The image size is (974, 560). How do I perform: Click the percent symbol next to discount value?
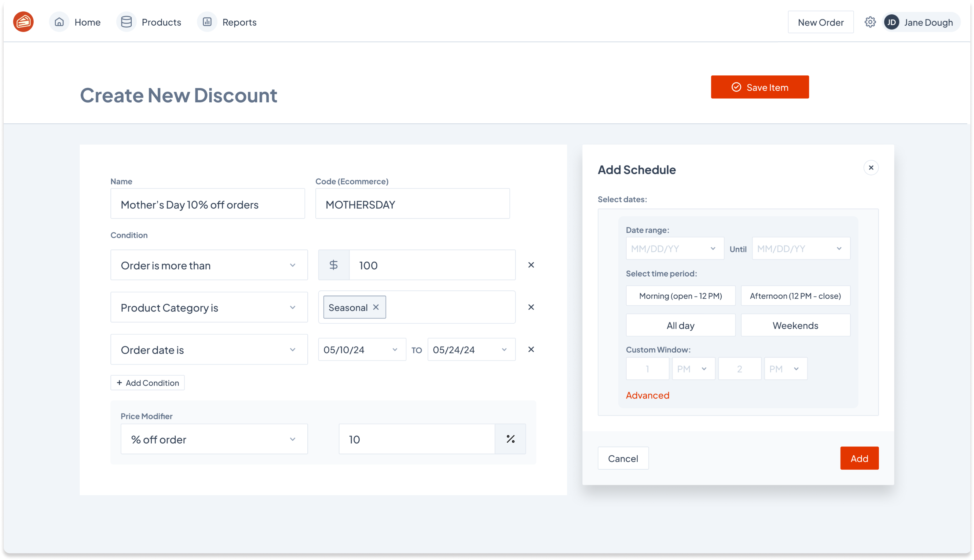click(510, 438)
